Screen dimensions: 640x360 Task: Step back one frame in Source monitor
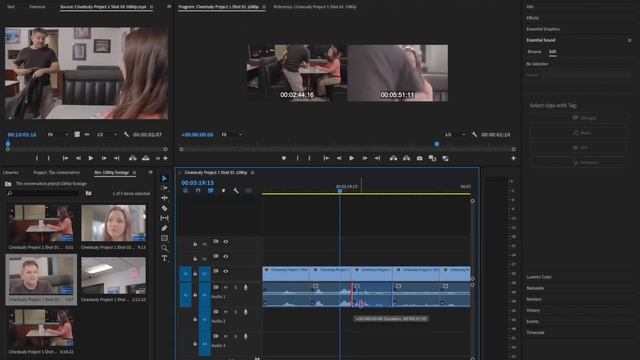[78, 158]
